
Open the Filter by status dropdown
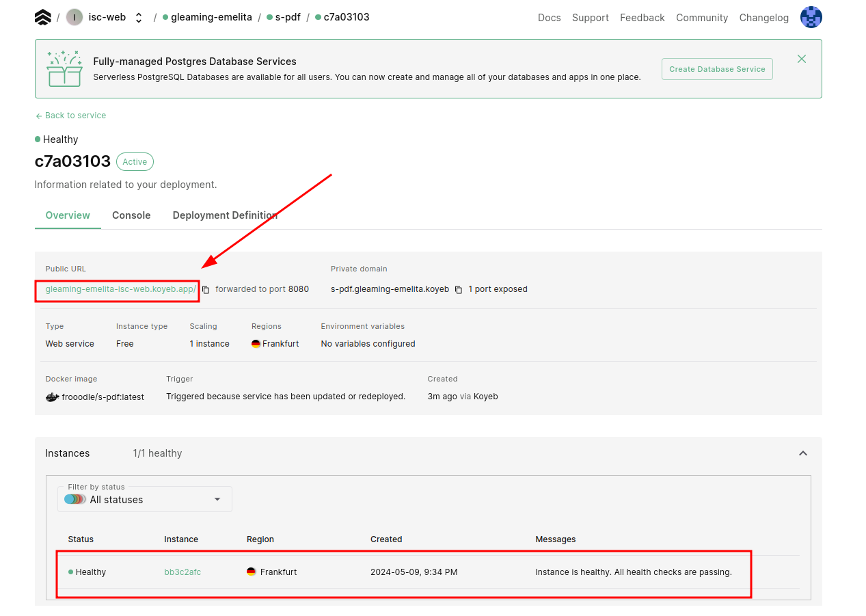coord(145,499)
